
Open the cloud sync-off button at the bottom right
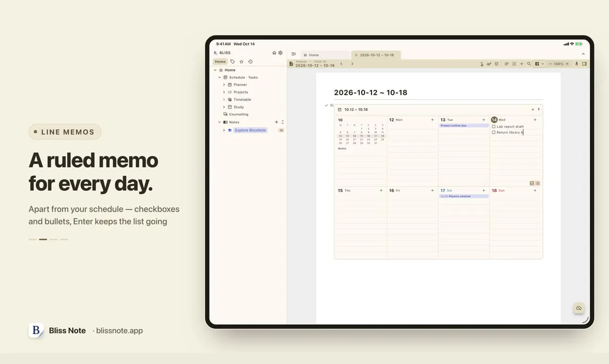click(x=579, y=308)
